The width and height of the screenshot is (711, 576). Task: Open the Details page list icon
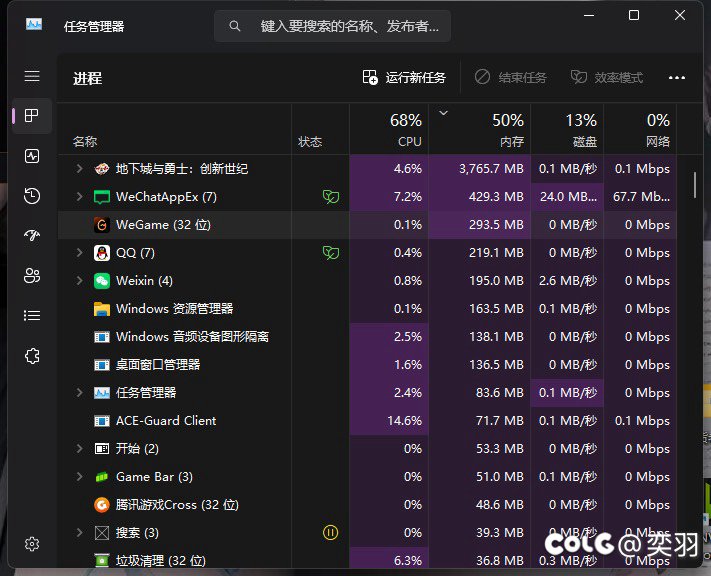(32, 316)
